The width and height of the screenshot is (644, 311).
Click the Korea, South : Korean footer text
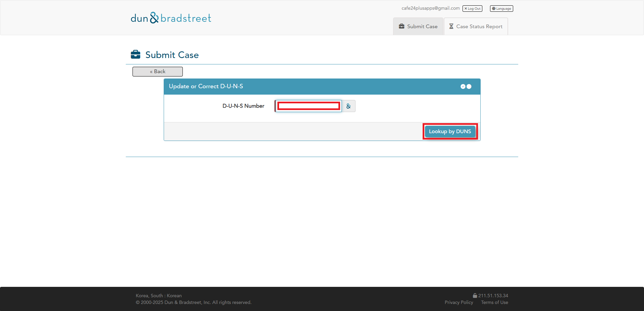pyautogui.click(x=159, y=296)
